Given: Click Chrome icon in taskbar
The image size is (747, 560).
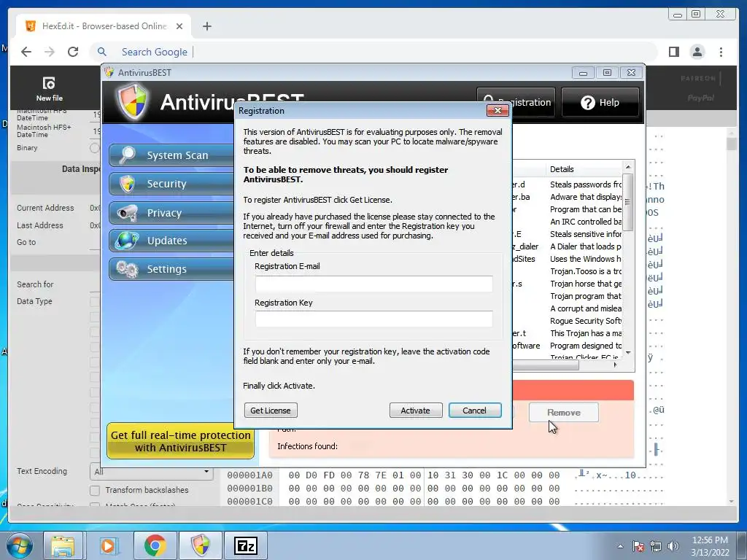Looking at the screenshot, I should (x=155, y=545).
